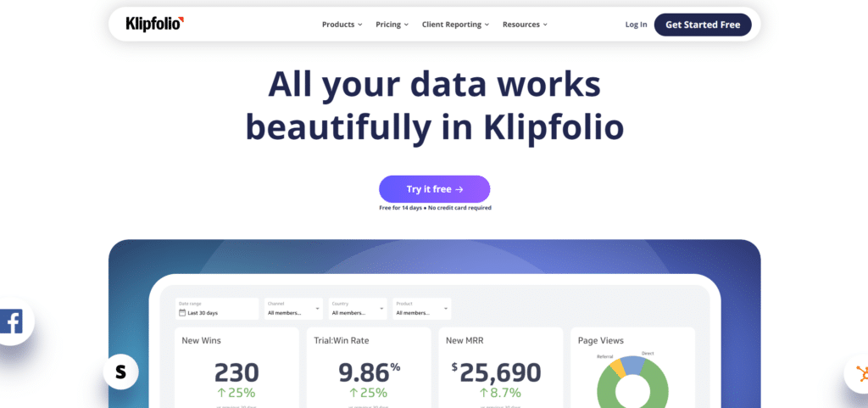
Task: Click the Log In link
Action: [636, 25]
